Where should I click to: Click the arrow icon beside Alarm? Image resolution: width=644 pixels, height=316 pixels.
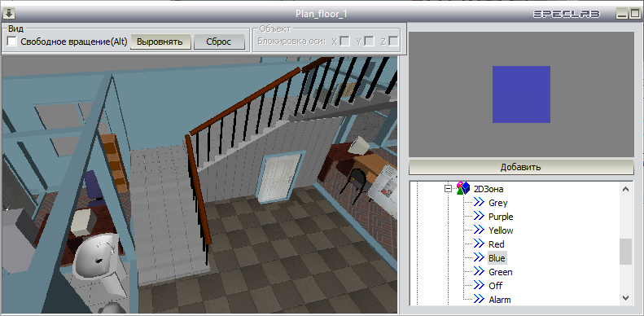point(479,299)
